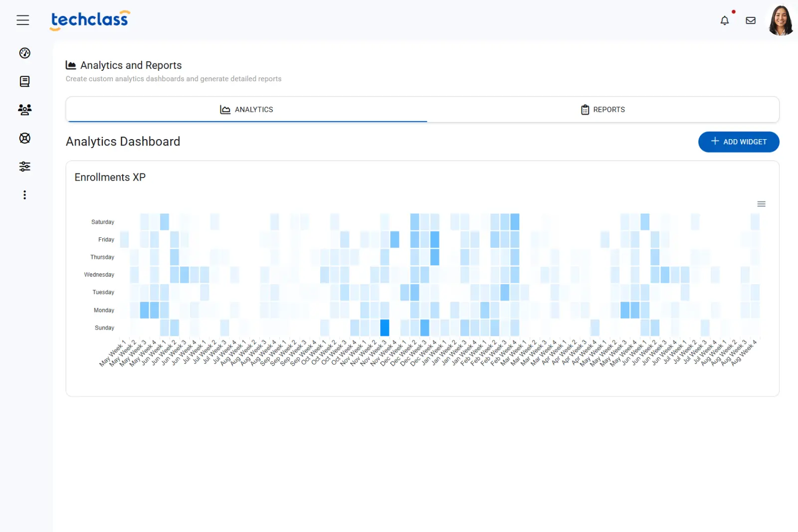Click the ADD WIDGET button
Image resolution: width=798 pixels, height=532 pixels.
739,142
